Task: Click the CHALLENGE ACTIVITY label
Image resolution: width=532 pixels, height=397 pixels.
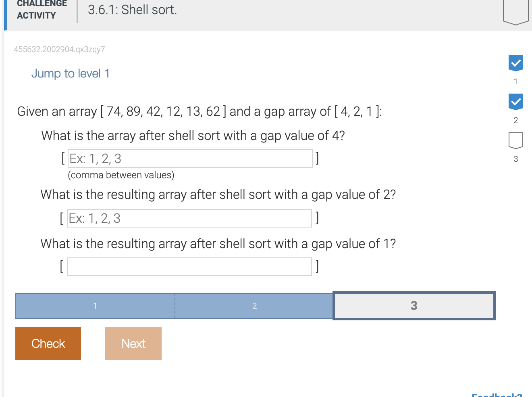Action: pos(42,10)
